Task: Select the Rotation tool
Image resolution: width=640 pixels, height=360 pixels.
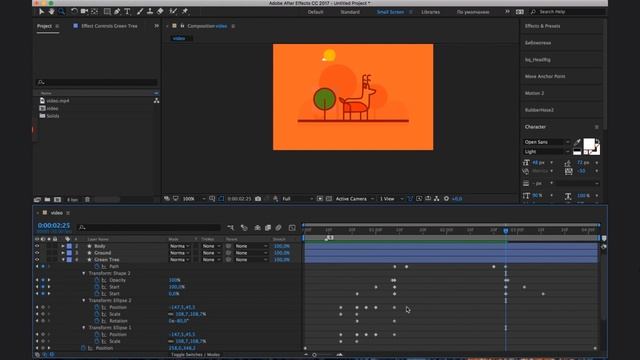Action: [x=74, y=11]
